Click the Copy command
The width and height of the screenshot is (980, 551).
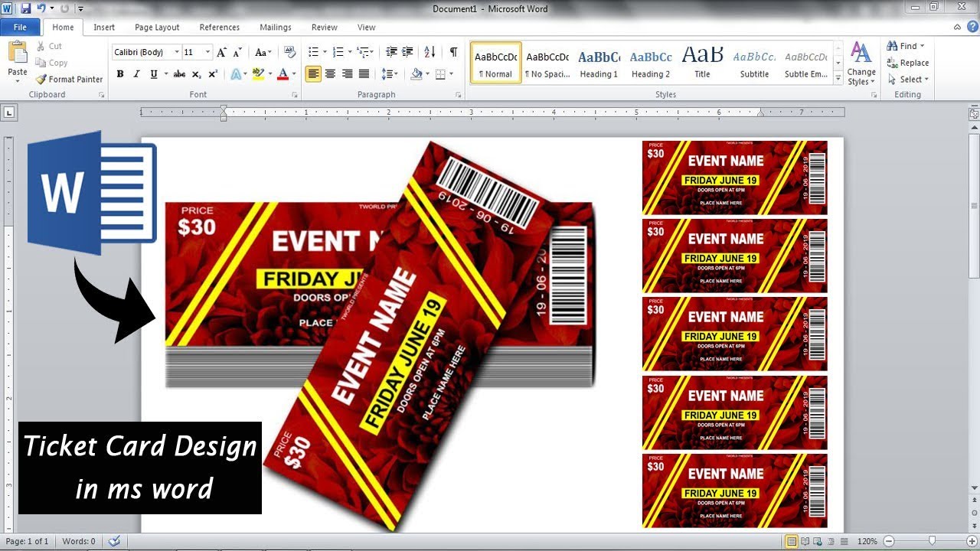[52, 63]
